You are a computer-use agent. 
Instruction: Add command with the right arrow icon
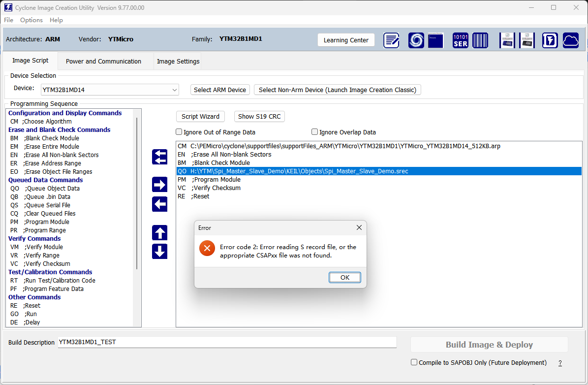(x=160, y=185)
